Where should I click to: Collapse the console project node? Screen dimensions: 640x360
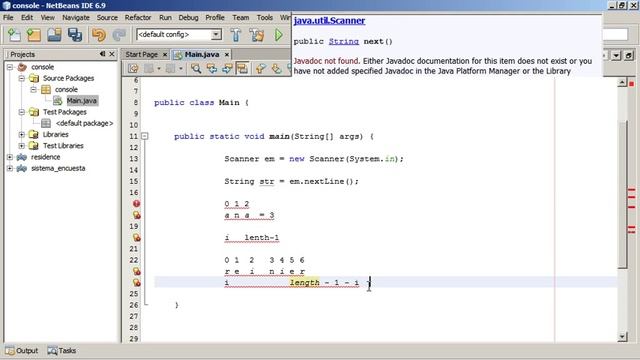pos(10,67)
